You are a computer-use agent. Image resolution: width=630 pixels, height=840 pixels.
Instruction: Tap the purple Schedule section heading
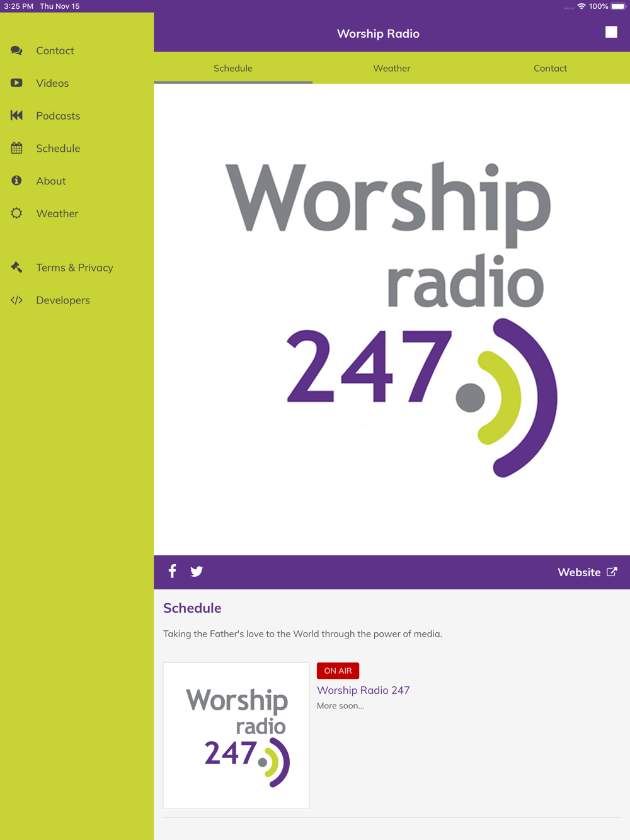[192, 608]
